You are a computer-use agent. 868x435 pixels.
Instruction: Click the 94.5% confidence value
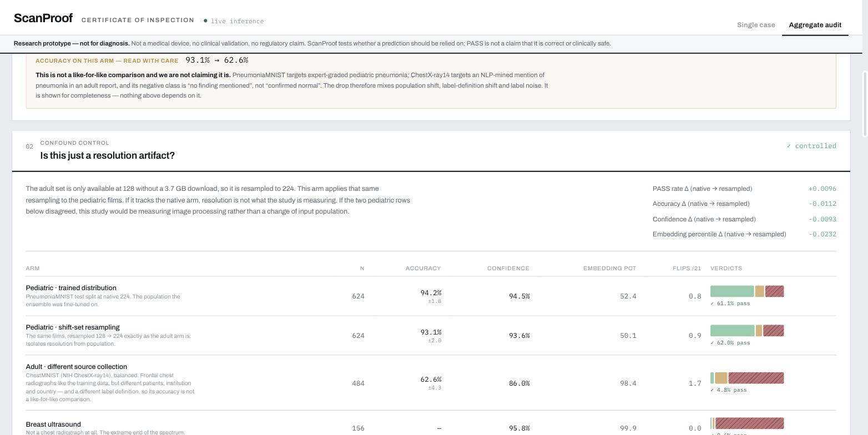pyautogui.click(x=519, y=296)
